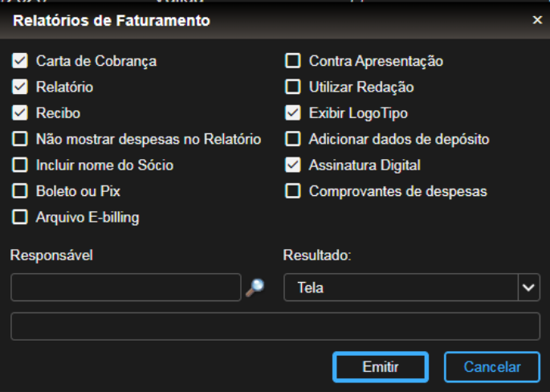Close the Relatórios de Faturamento dialog

pos(537,20)
